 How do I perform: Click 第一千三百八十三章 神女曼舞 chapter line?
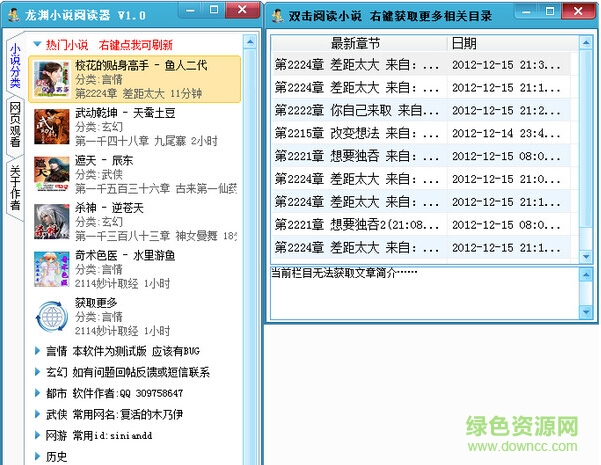tap(156, 236)
